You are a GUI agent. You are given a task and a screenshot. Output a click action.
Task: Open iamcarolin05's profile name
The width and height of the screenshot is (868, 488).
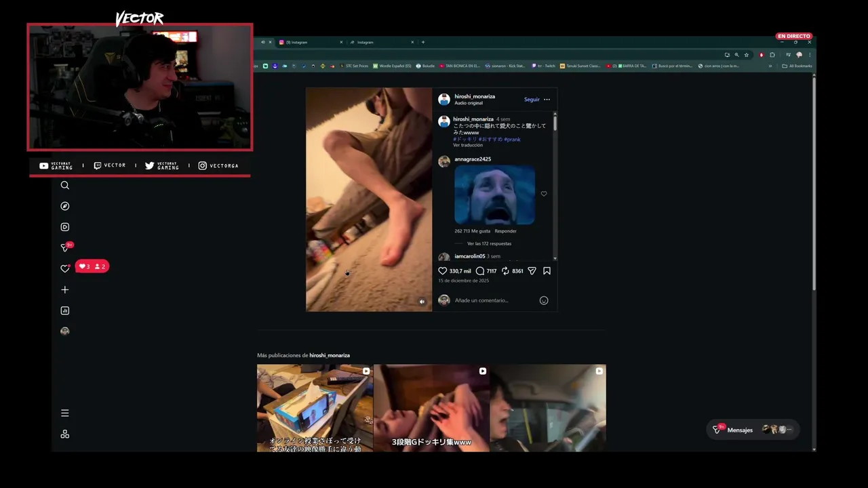pyautogui.click(x=469, y=256)
